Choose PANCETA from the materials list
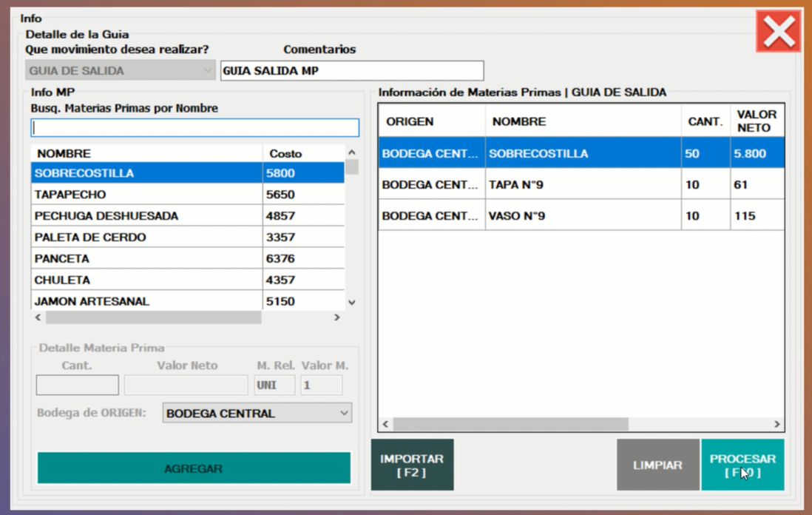Image resolution: width=812 pixels, height=515 pixels. pos(148,259)
